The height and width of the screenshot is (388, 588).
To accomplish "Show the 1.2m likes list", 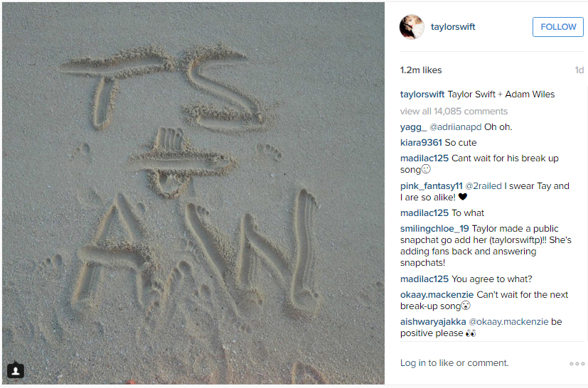I will click(421, 70).
